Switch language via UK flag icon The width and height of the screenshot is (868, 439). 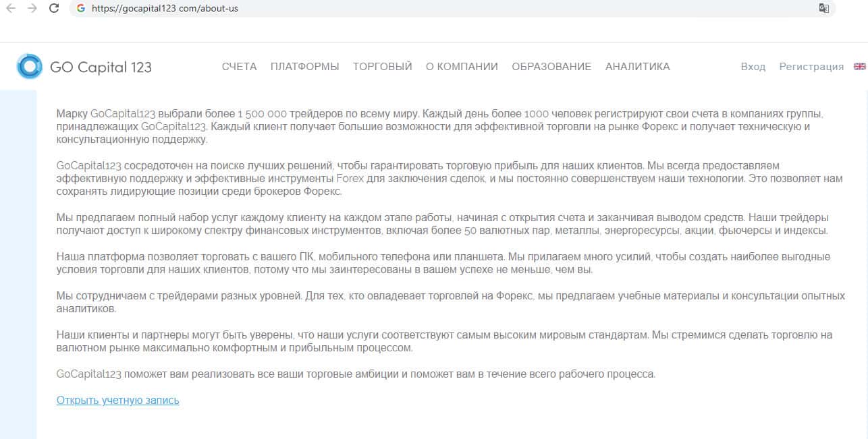point(860,66)
